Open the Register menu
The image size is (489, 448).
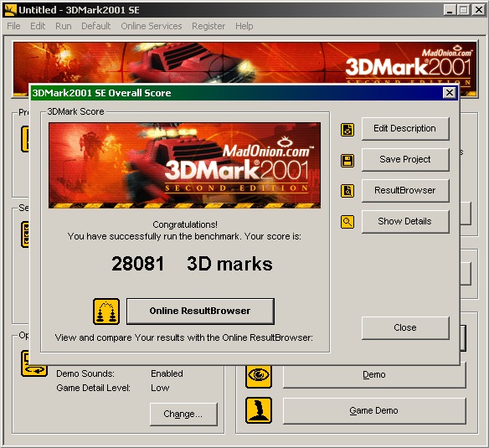pyautogui.click(x=208, y=26)
